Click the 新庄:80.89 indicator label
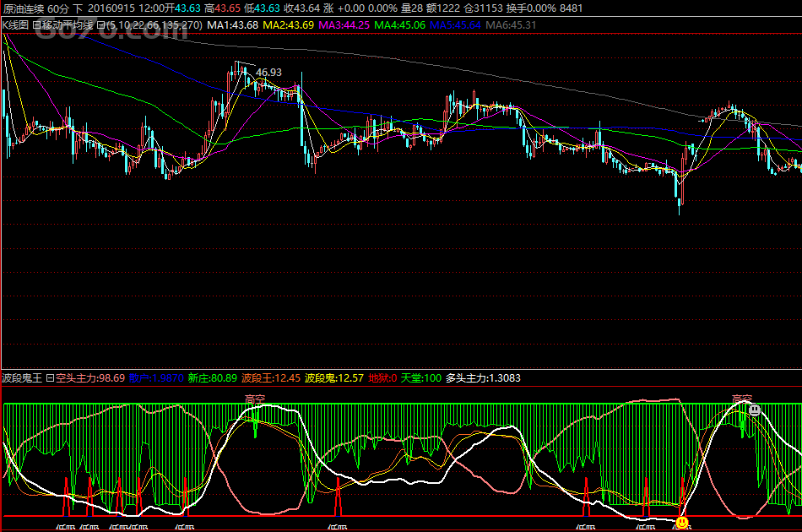Viewport: 802px width, 532px height. (x=212, y=377)
